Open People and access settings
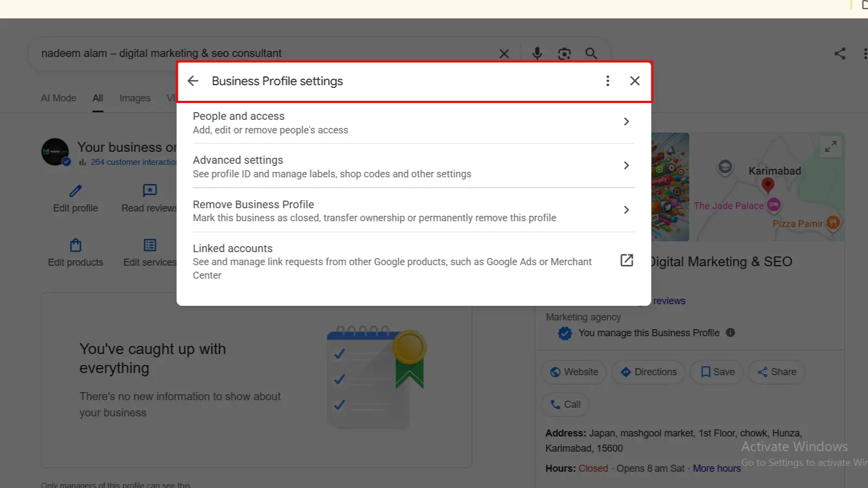The image size is (868, 488). tap(414, 123)
